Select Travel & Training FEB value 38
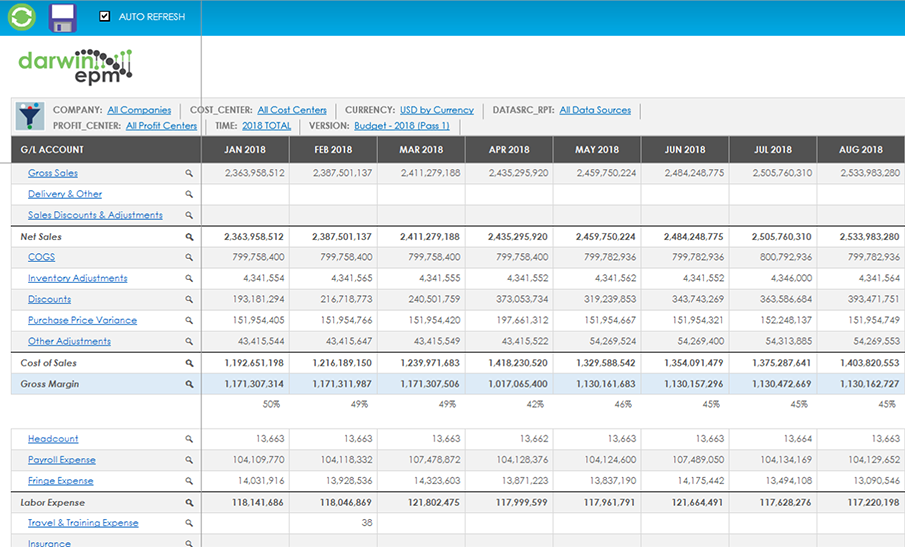Screen dimensions: 905x550 coord(367,522)
